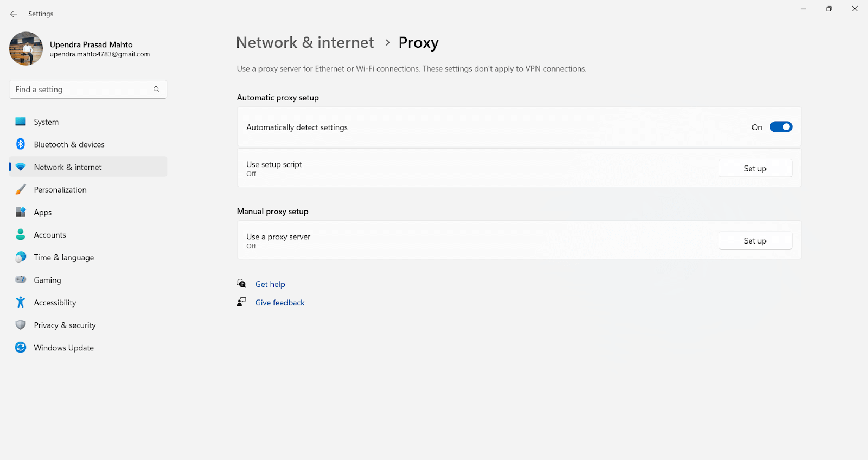868x460 pixels.
Task: Click the user profile picture
Action: point(25,48)
